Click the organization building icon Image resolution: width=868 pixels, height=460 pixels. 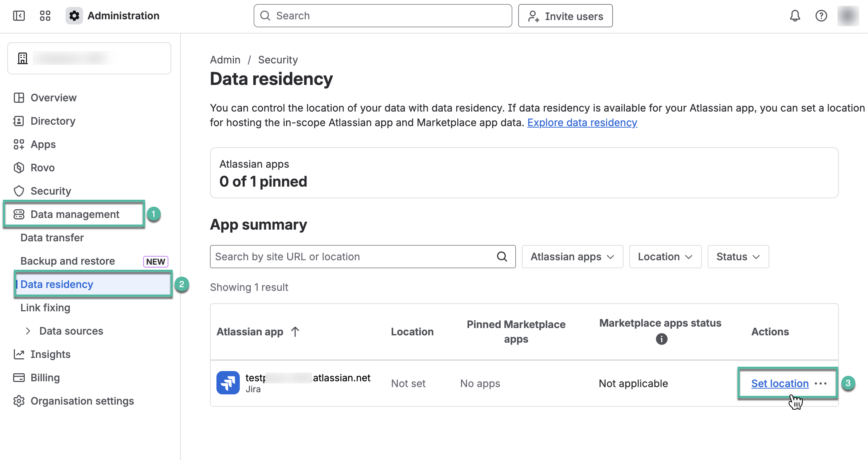pos(23,58)
